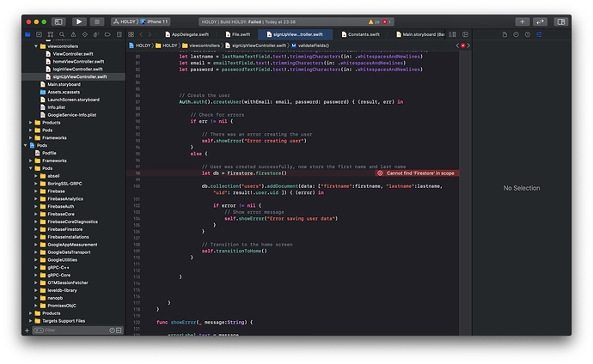Open the editor options split icon
This screenshot has width=593, height=364.
click(453, 34)
